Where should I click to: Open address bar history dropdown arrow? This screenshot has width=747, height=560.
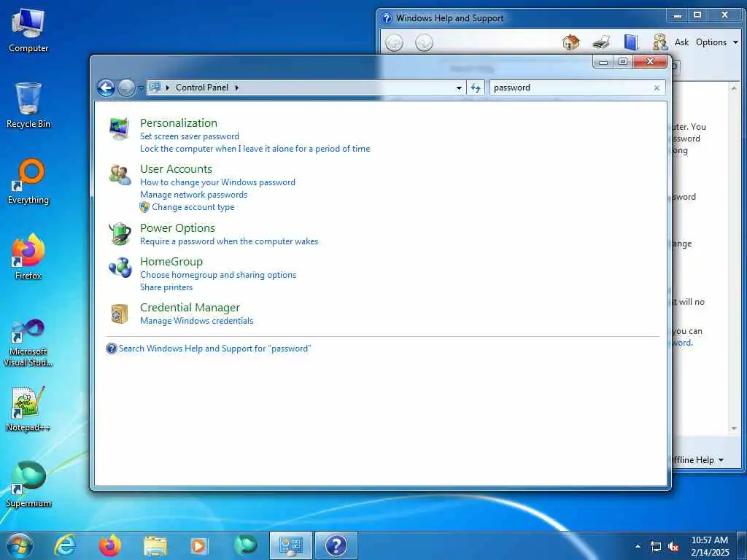(459, 87)
